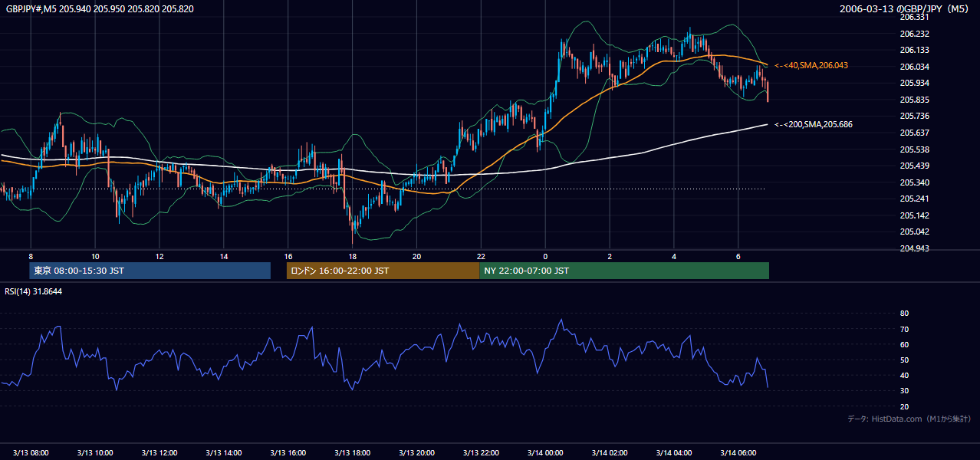Click RSI scale level 40
Screen dimensions: 980x460
click(x=904, y=375)
